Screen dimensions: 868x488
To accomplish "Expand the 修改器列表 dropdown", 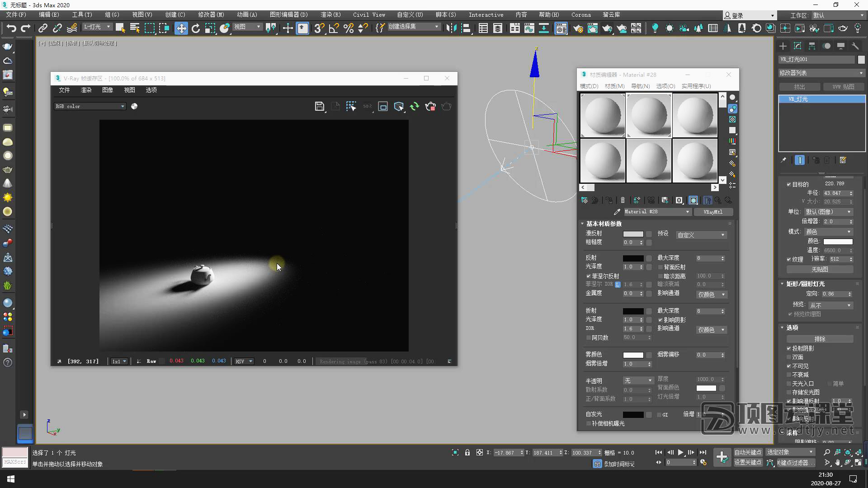I will [x=821, y=73].
